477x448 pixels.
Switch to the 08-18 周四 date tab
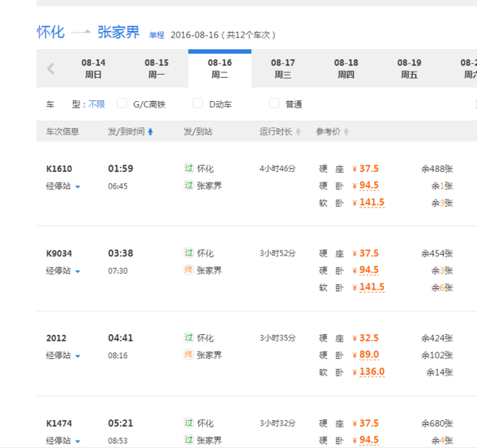[x=346, y=68]
